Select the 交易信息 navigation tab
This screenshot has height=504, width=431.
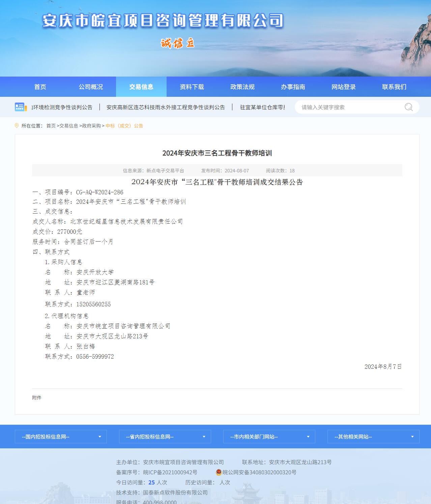coord(141,87)
